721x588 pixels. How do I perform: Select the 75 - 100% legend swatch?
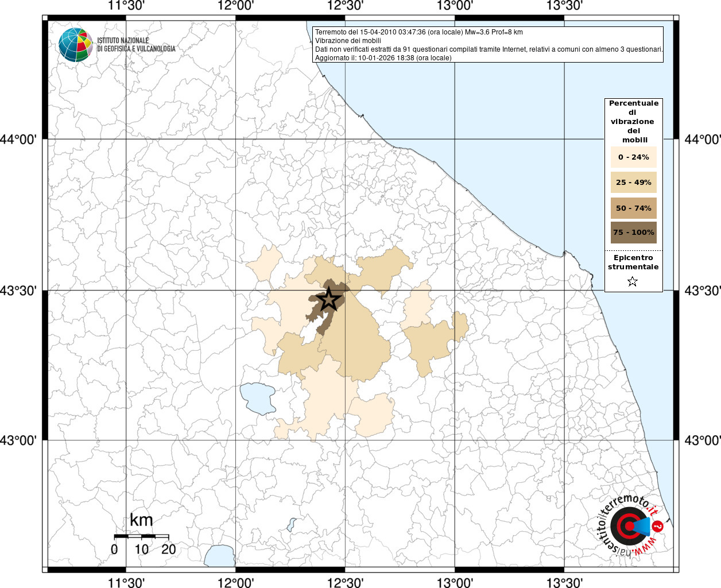pyautogui.click(x=633, y=232)
